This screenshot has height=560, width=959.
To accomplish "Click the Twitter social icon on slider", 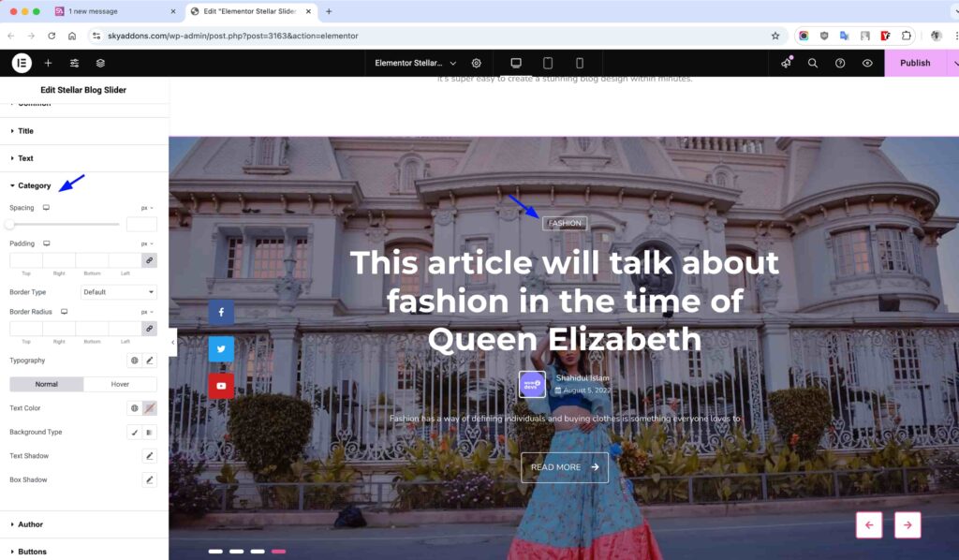I will 221,349.
